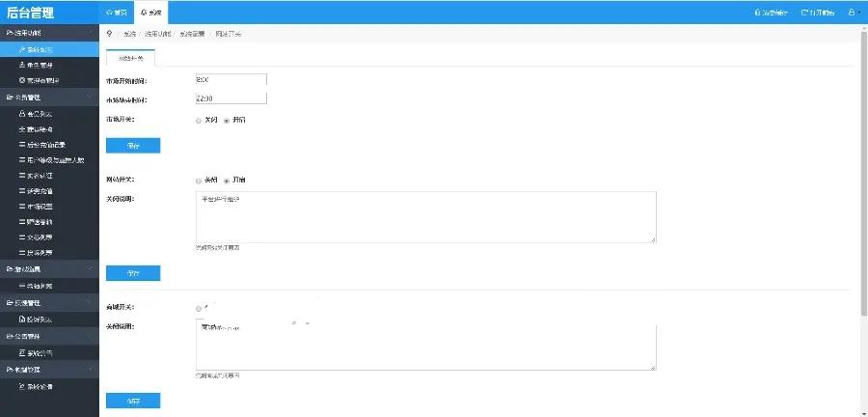Click the list icon beside 实名认证
Screen dimensions: 868x417
click(x=22, y=176)
